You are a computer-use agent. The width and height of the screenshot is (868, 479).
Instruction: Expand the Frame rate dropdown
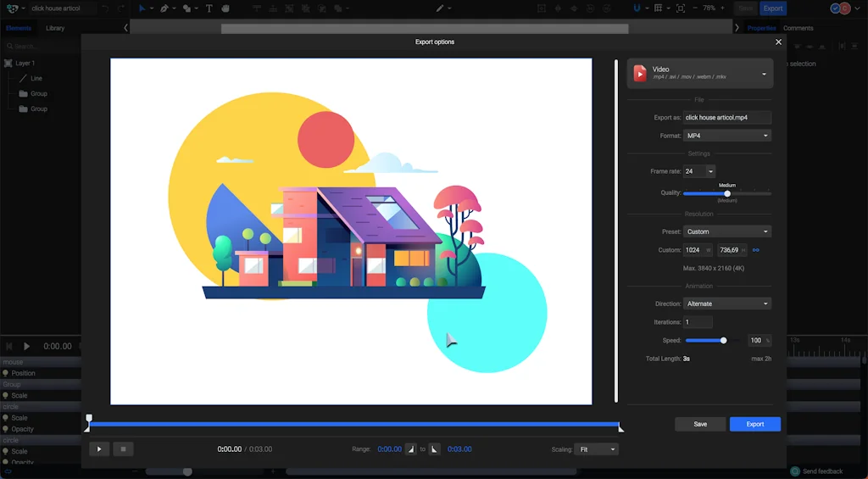click(x=710, y=171)
